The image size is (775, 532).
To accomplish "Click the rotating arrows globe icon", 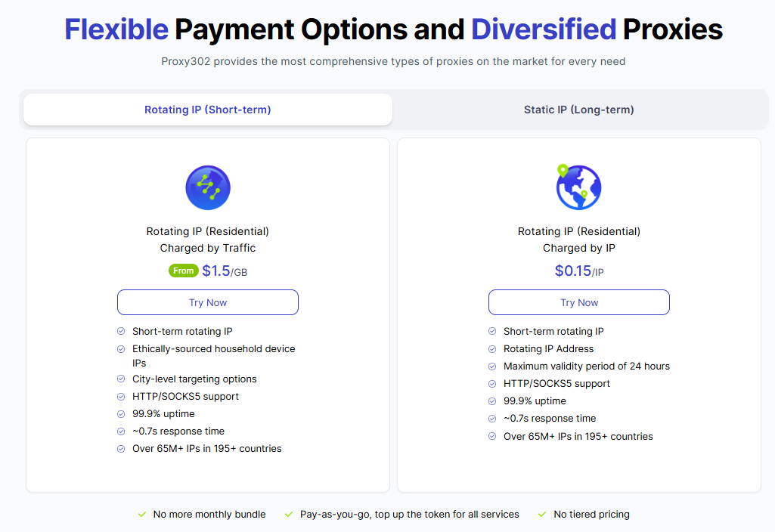I will (208, 187).
